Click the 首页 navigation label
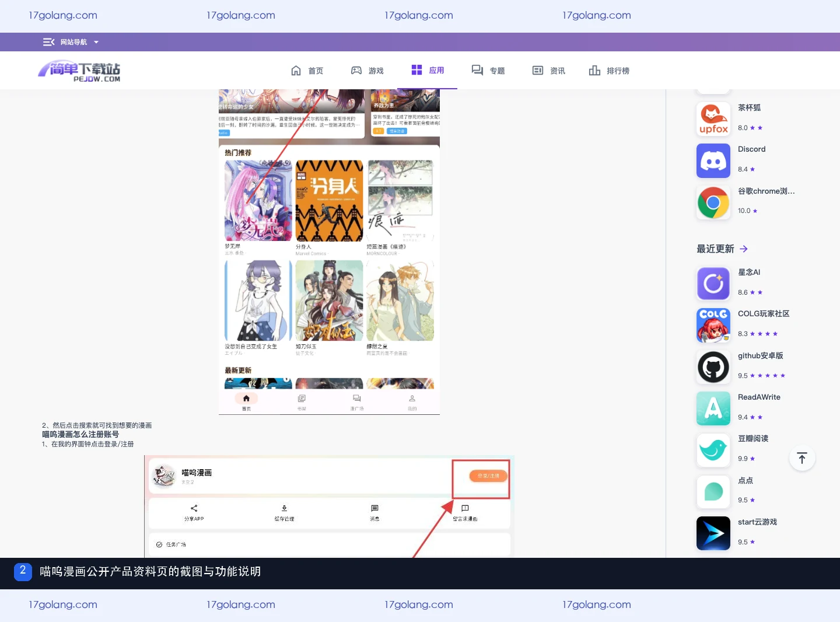This screenshot has width=840, height=622. pos(316,71)
